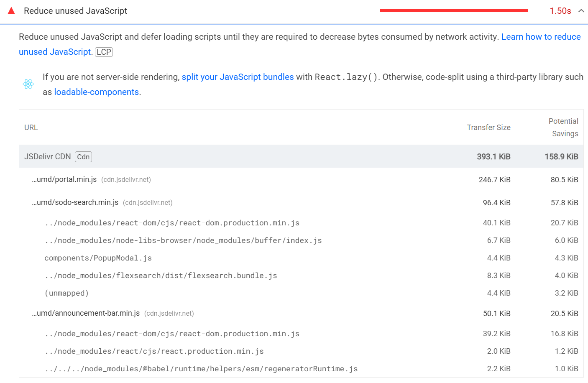
Task: Click 80.5 KiB potential savings value
Action: 564,180
